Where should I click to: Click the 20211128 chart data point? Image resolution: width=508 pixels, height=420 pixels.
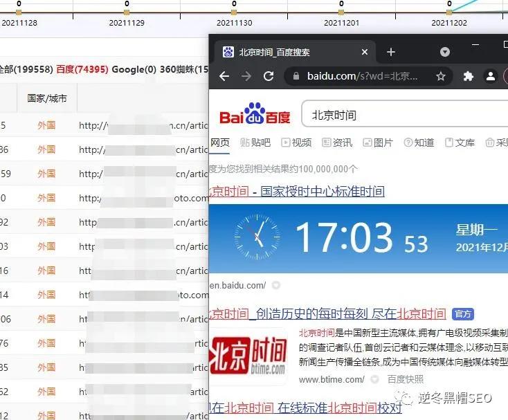[19, 12]
